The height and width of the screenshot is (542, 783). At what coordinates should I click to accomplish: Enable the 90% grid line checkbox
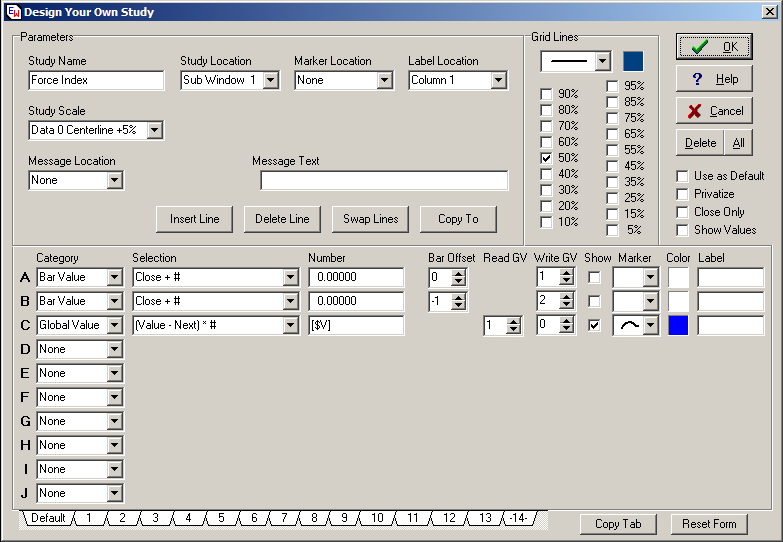click(x=546, y=94)
